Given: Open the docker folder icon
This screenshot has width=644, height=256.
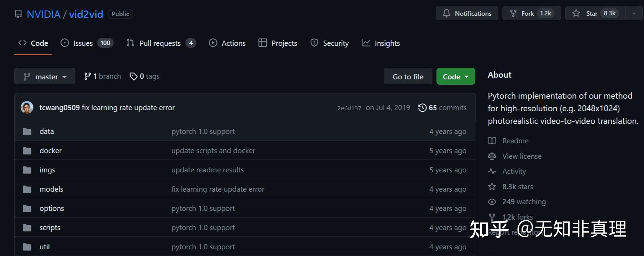Looking at the screenshot, I should pyautogui.click(x=27, y=151).
